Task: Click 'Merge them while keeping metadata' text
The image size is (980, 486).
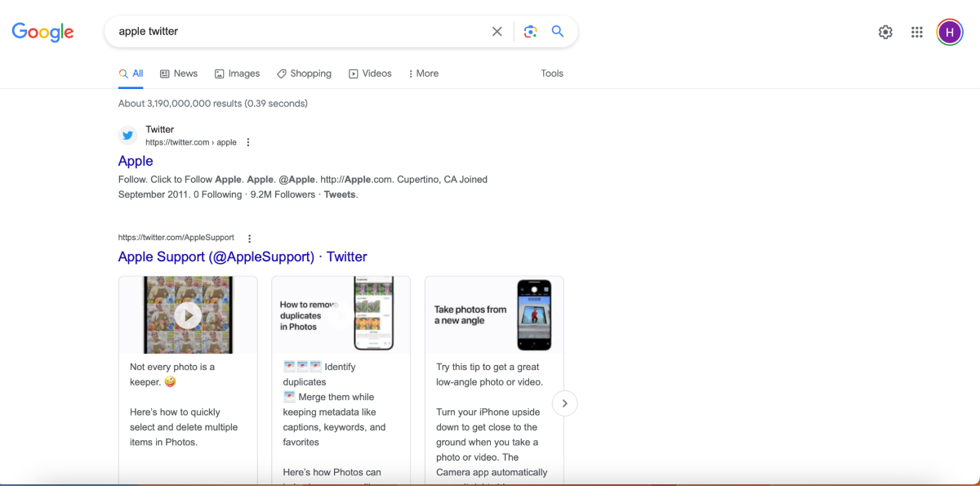Action: [x=334, y=419]
